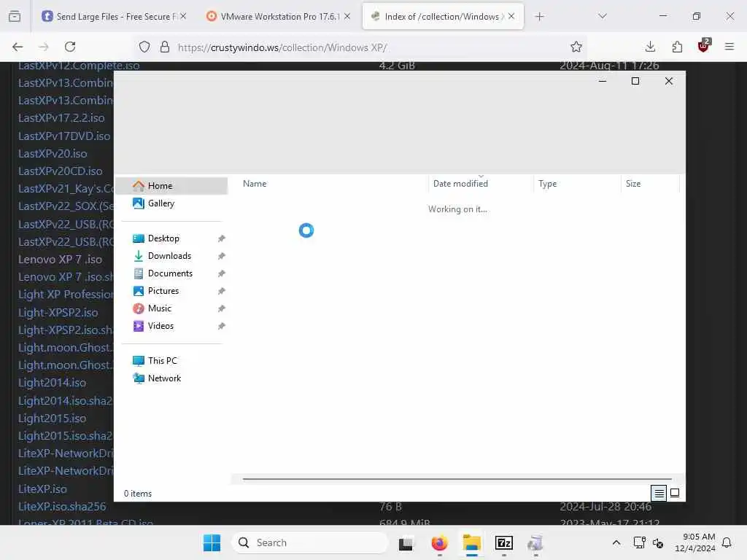Image resolution: width=747 pixels, height=560 pixels.
Task: Click the pin icon beside Documents
Action: click(222, 274)
